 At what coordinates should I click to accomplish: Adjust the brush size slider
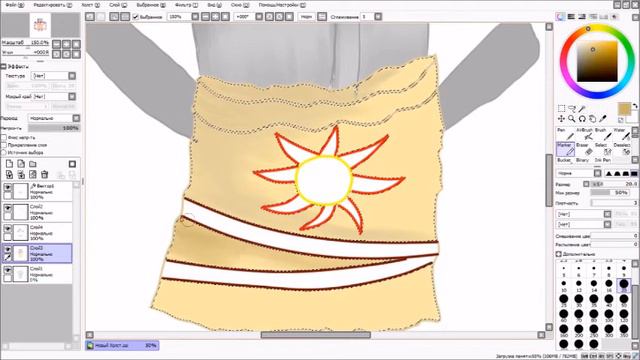point(614,184)
